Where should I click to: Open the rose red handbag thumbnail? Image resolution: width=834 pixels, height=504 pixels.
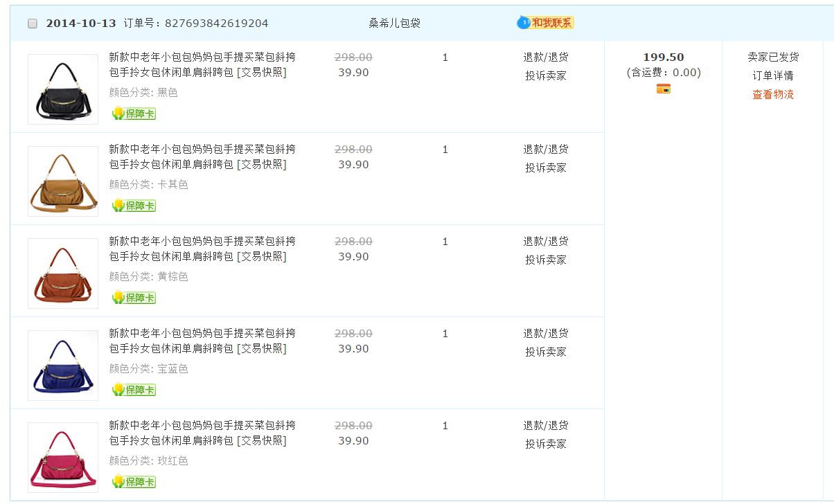pos(63,458)
